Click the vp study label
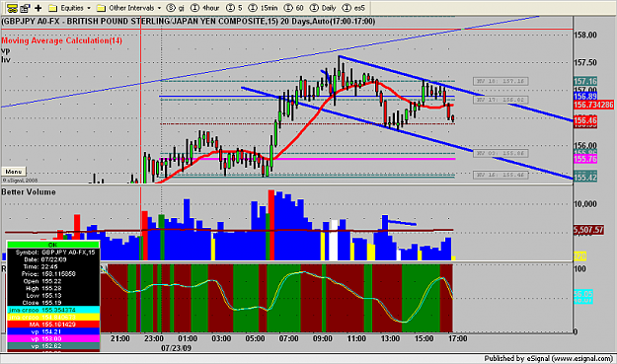Viewport: 617px width, 364px height. pyautogui.click(x=6, y=50)
